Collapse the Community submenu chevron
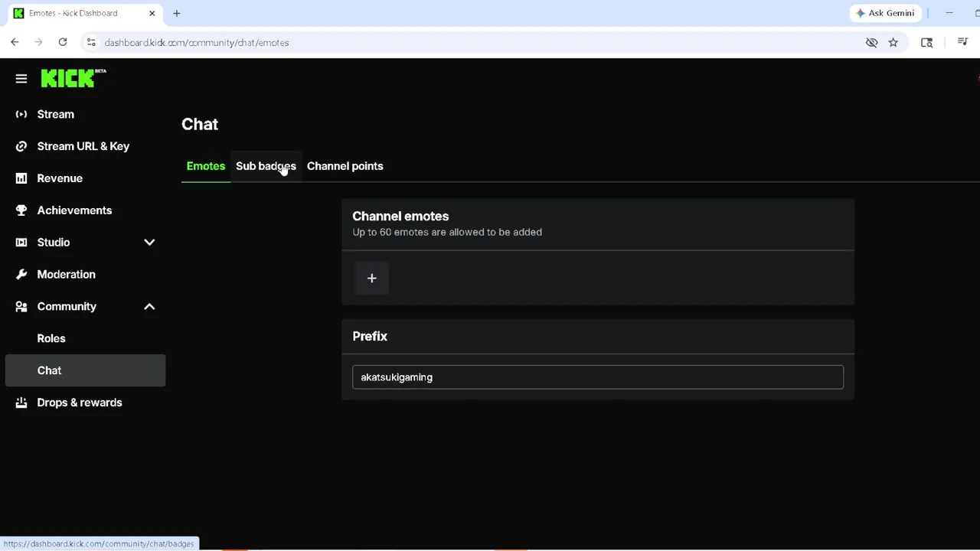 (x=149, y=306)
